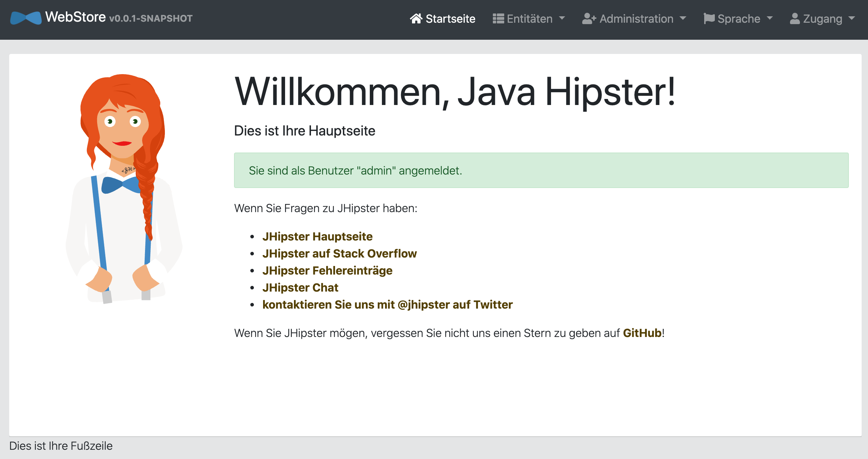Follow the GitHub link
868x459 pixels.
pyautogui.click(x=642, y=333)
